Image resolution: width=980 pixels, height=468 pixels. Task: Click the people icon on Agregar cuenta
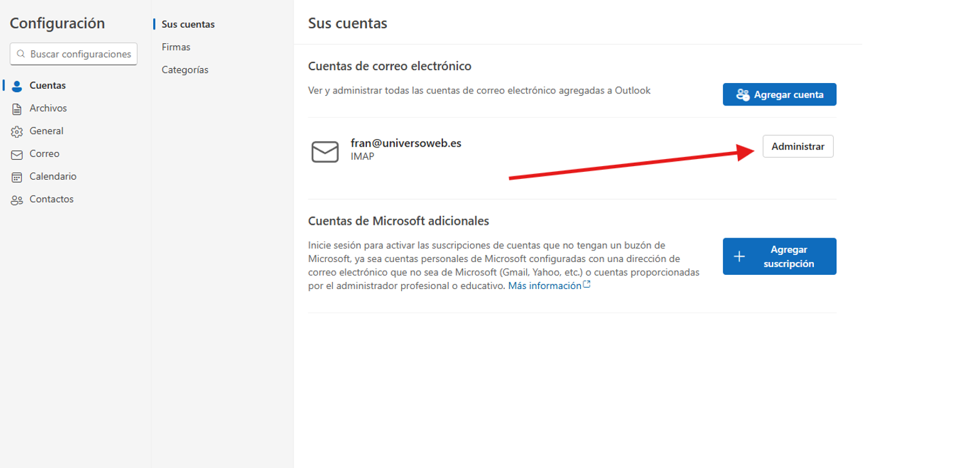click(742, 95)
